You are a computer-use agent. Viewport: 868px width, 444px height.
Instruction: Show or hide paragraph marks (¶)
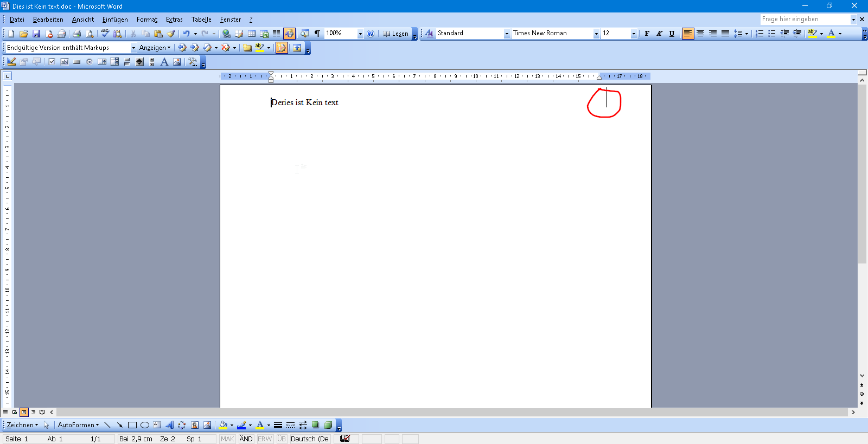coord(317,34)
